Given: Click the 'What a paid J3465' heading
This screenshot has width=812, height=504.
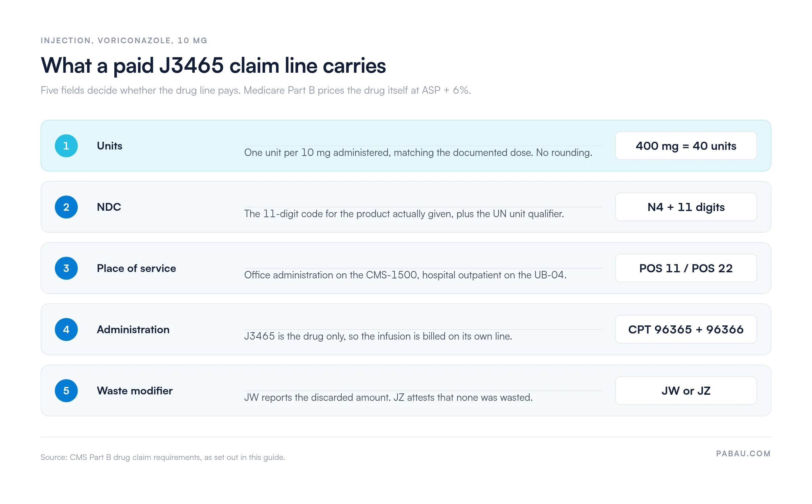Looking at the screenshot, I should (213, 66).
